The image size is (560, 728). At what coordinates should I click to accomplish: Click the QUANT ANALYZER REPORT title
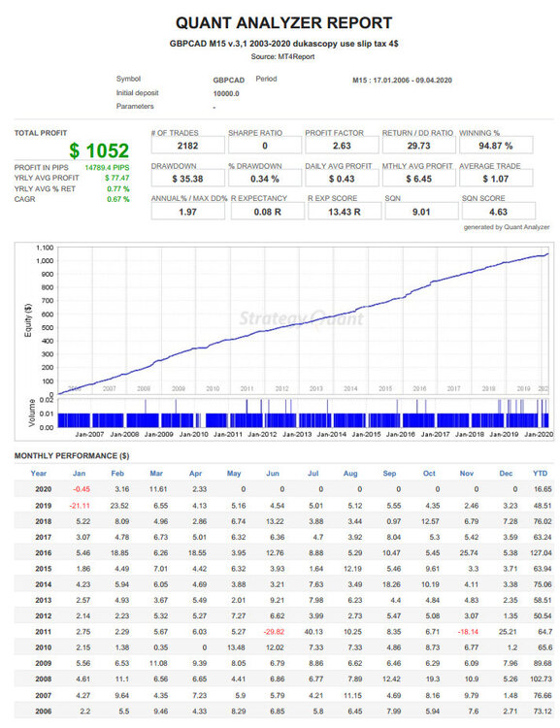[x=283, y=22]
